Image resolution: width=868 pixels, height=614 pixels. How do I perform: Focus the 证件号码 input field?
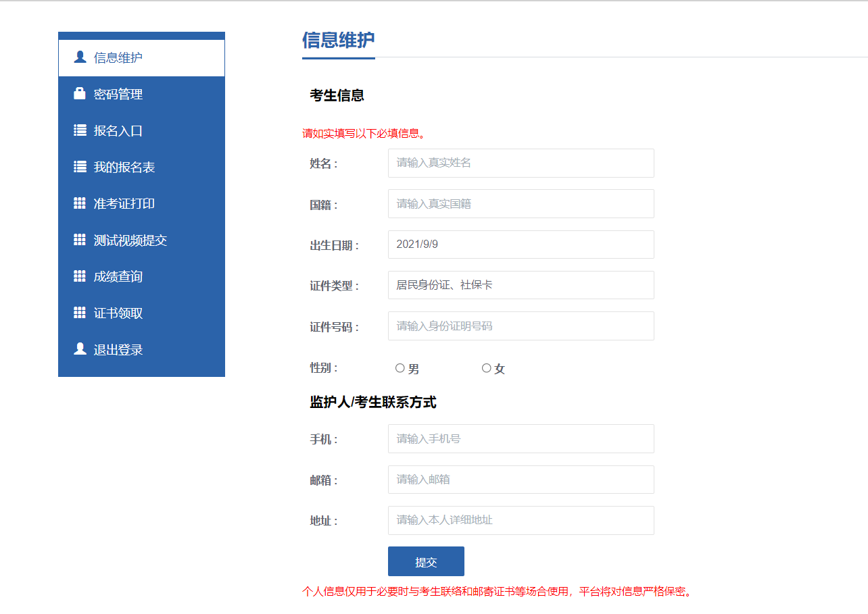521,326
